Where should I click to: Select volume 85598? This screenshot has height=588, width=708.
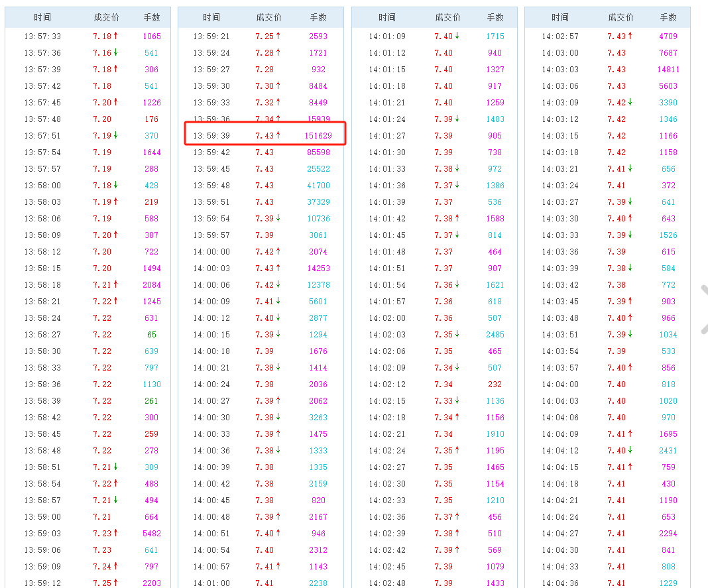[318, 152]
